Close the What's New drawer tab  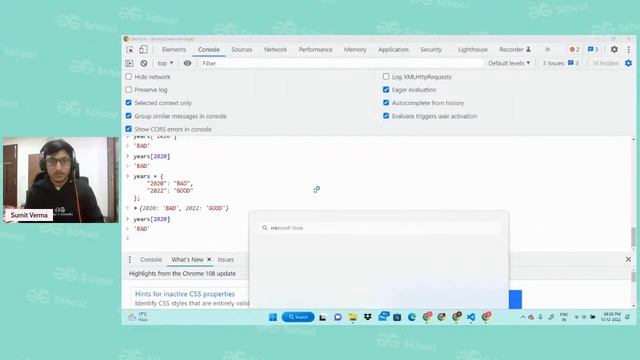209,259
